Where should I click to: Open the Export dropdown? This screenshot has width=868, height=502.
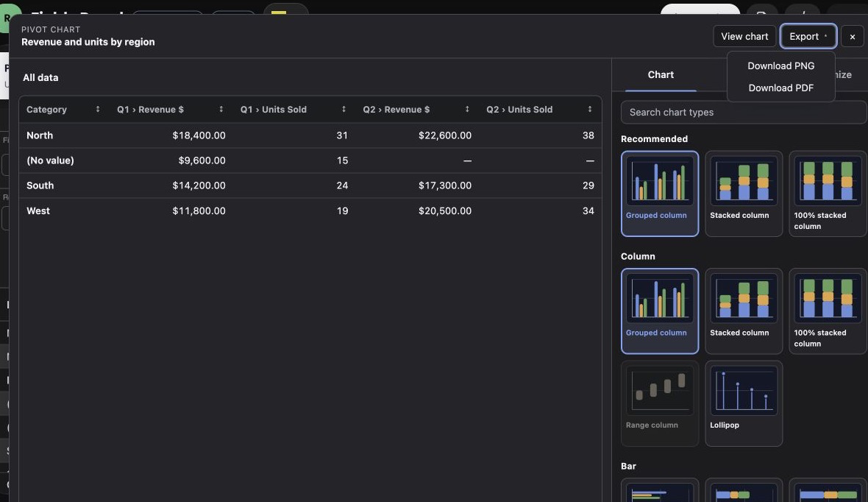808,37
